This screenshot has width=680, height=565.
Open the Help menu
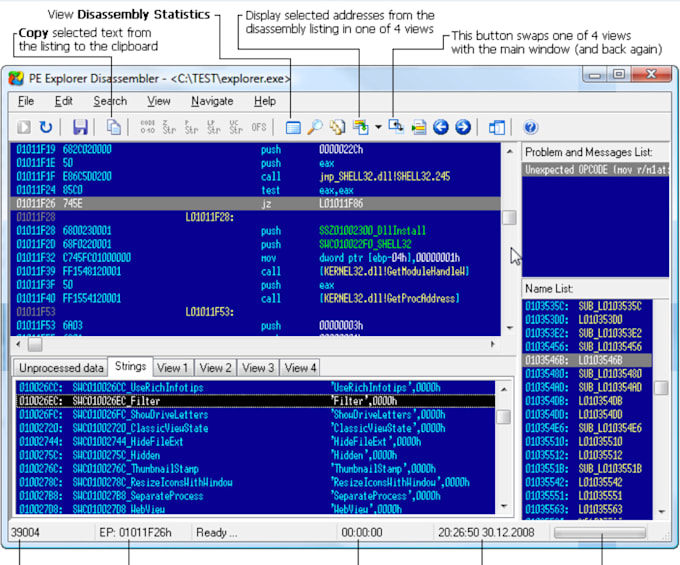point(265,101)
